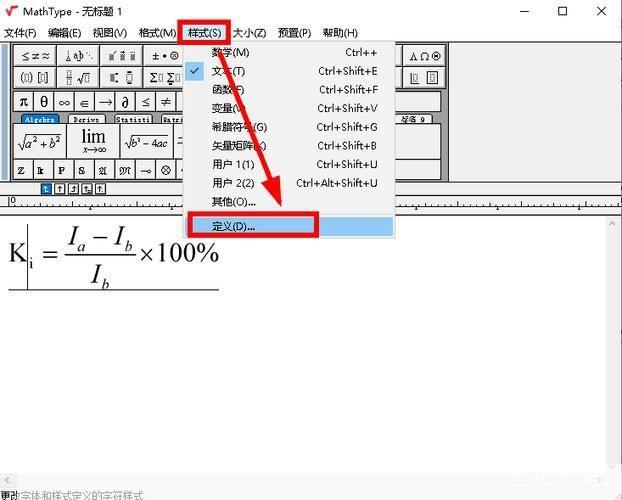Open the 大小(Z) menu
622x500 pixels.
coord(249,33)
